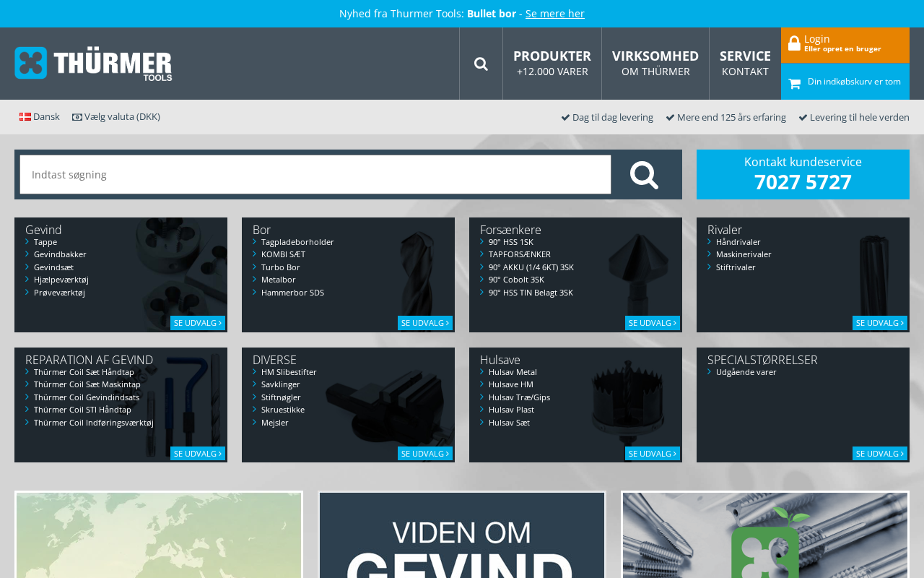
Task: Open 90° HSS TIN Belagt 3SK link
Action: click(x=531, y=293)
